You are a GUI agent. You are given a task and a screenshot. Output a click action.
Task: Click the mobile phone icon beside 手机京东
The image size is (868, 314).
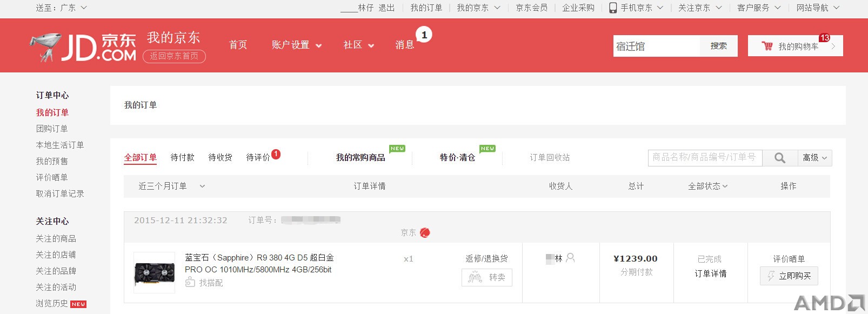613,8
